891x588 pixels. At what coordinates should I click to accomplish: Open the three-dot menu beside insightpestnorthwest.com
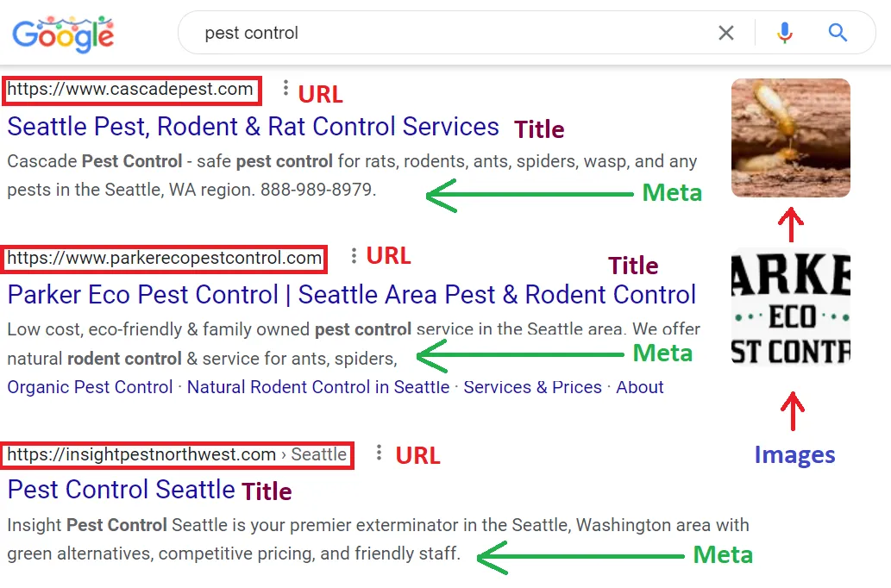[379, 454]
